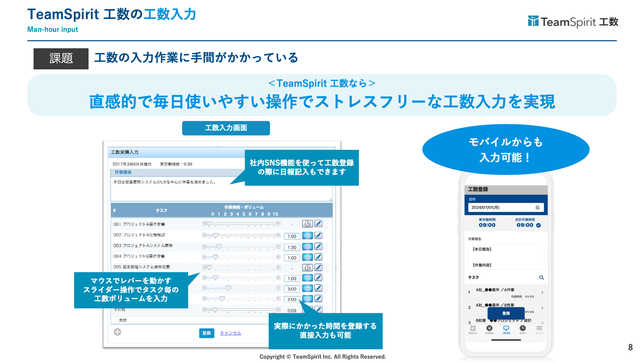Click the mobile task search magnifier
The height and width of the screenshot is (362, 644).
[x=541, y=278]
